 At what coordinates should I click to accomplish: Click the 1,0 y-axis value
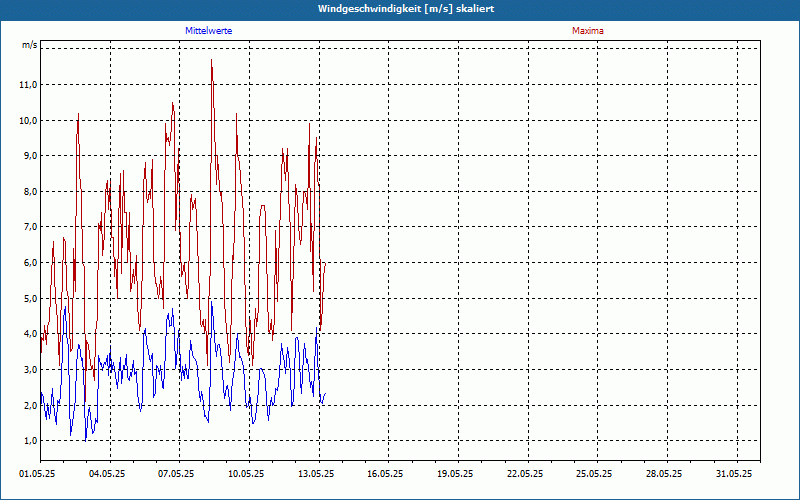[30, 440]
